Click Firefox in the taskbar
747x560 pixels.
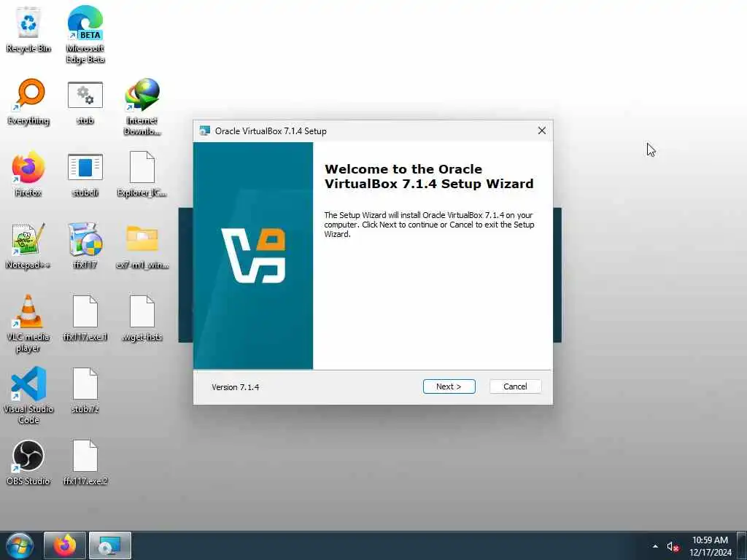click(x=65, y=545)
